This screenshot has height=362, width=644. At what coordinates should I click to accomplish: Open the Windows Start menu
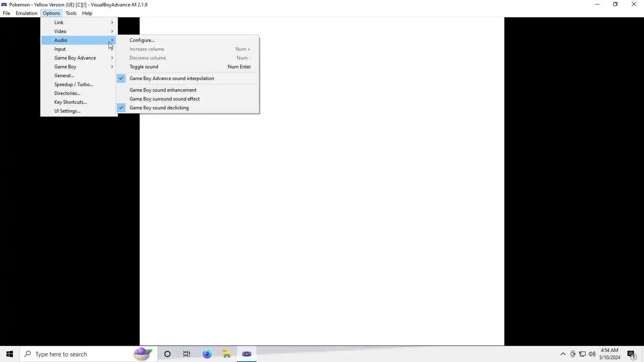coord(10,354)
